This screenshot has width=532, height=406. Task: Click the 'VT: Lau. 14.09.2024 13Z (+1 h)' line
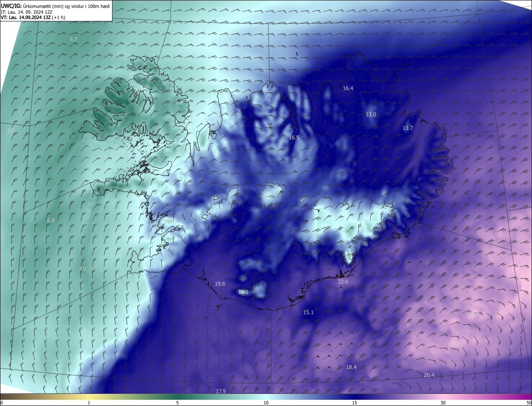[33, 17]
